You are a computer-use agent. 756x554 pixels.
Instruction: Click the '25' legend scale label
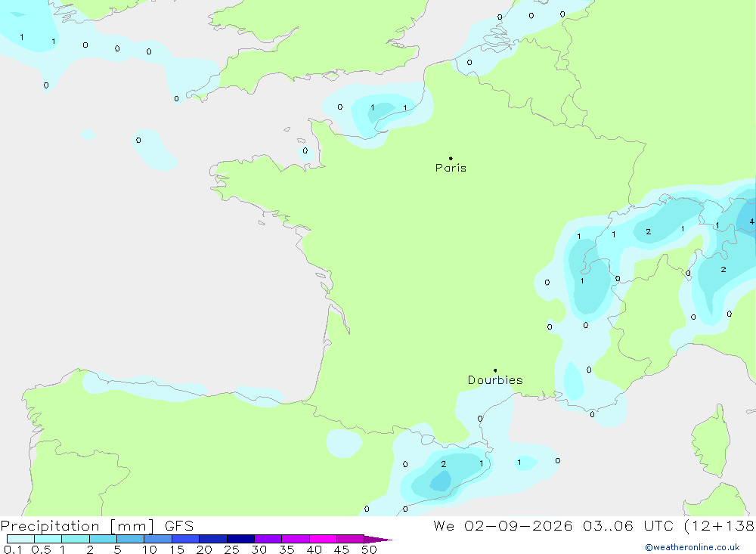[x=232, y=549]
